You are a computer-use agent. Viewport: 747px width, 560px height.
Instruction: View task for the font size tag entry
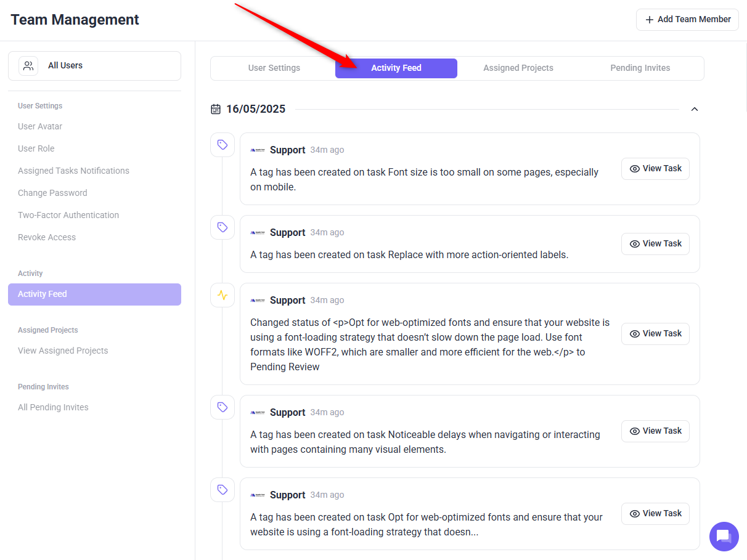[x=655, y=169]
